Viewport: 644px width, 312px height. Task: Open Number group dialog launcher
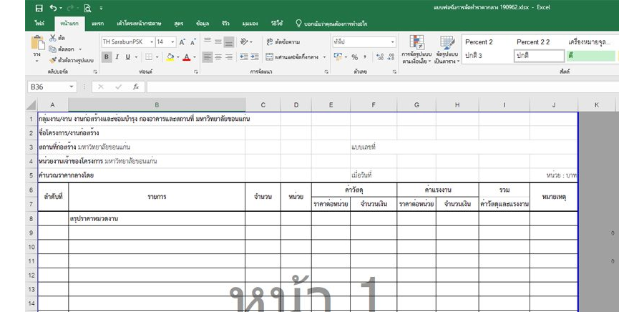pos(394,72)
